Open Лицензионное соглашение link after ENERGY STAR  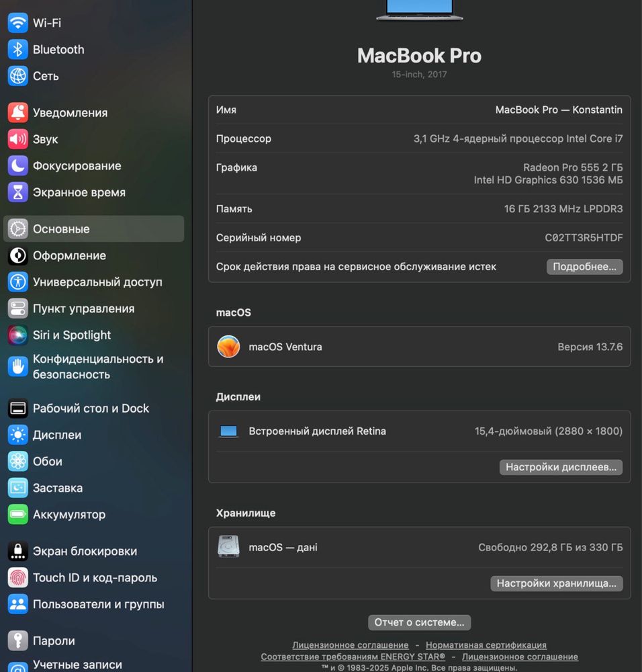(x=520, y=657)
